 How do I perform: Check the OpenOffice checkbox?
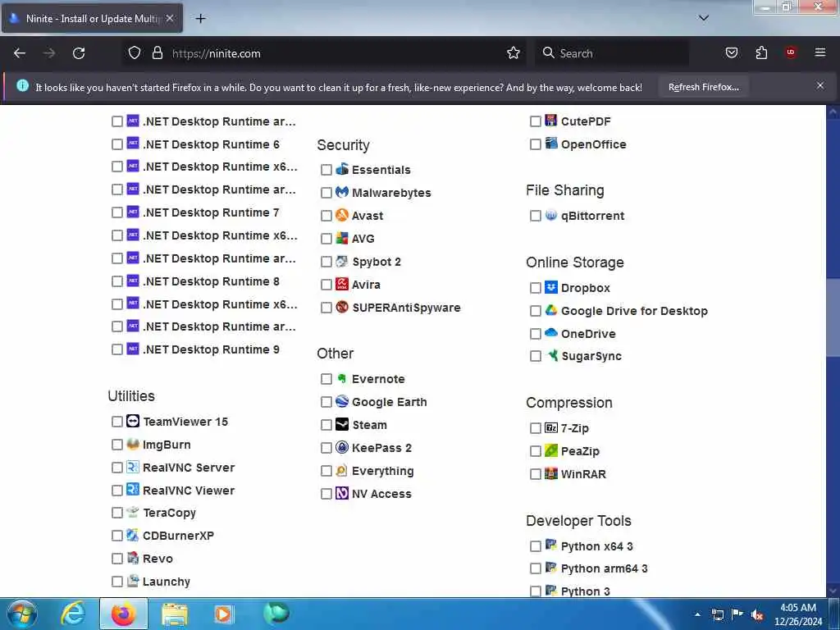coord(535,144)
